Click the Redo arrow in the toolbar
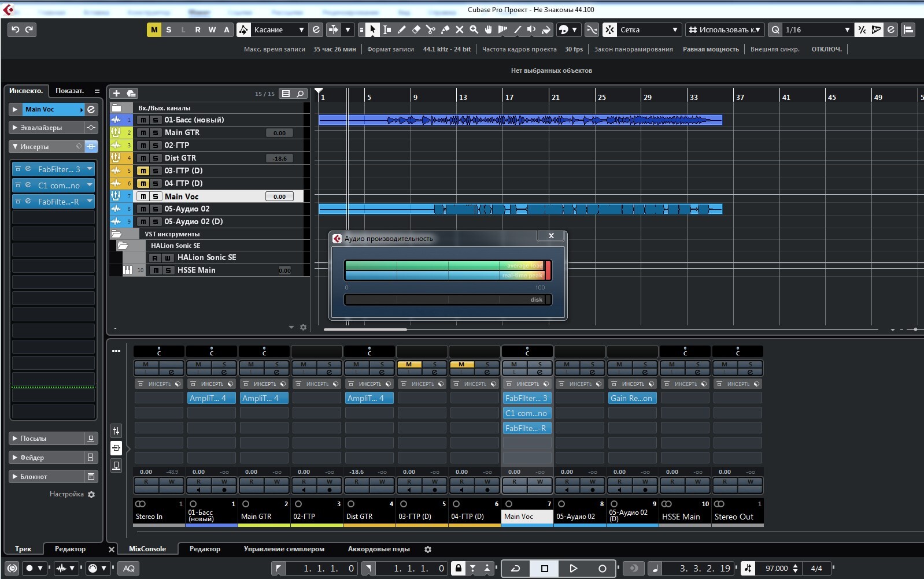The image size is (924, 579). [x=29, y=29]
